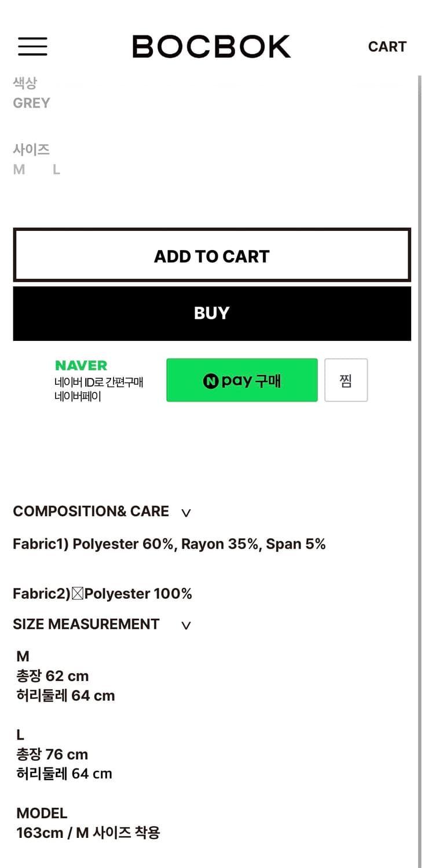Screen dimensions: 425x868
Task: Toggle the SIZE MEASUREMENT heading
Action: coord(86,624)
